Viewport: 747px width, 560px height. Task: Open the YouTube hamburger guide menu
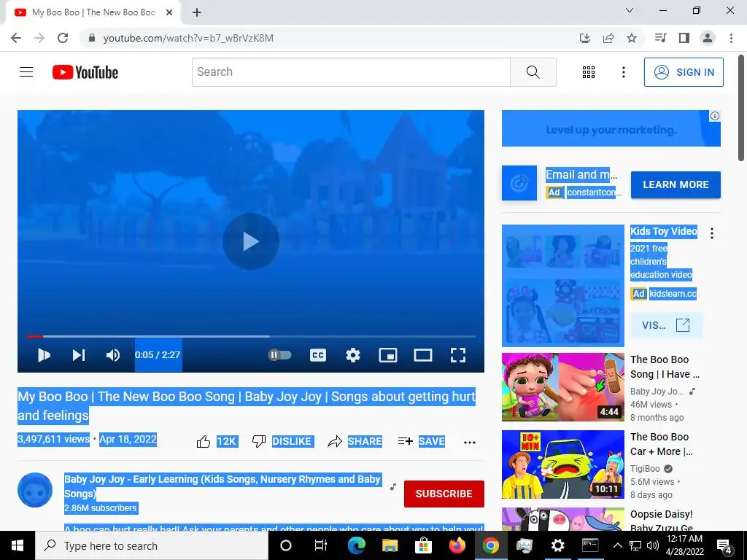[26, 72]
